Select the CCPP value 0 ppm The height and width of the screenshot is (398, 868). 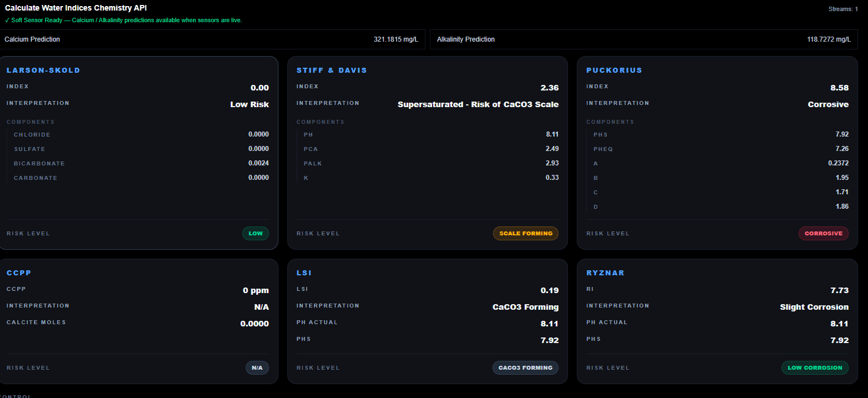click(256, 290)
